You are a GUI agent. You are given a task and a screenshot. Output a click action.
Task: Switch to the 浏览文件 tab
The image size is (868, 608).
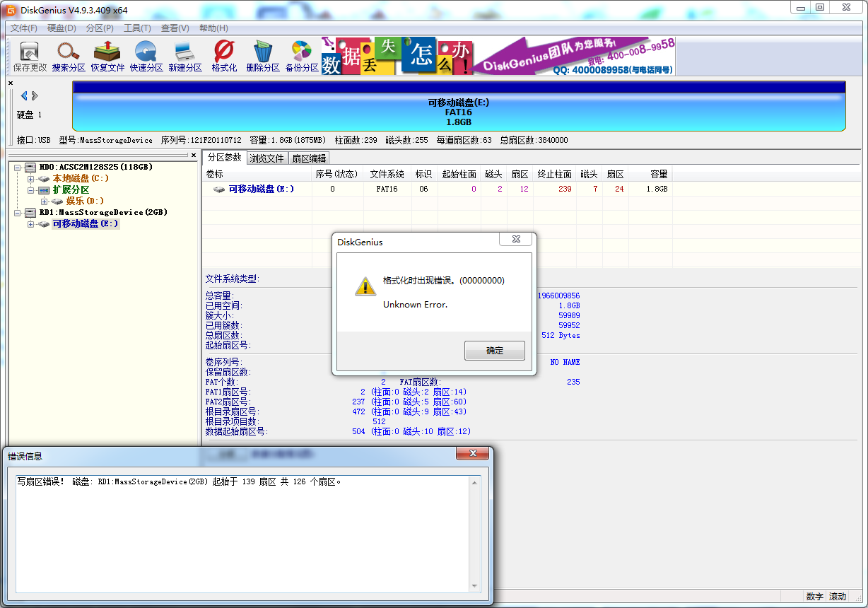pos(267,158)
